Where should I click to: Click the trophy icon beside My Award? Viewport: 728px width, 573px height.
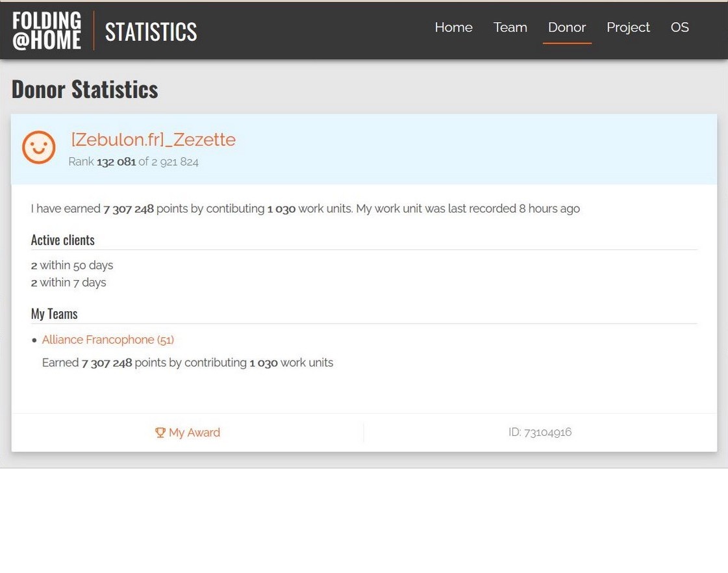click(x=160, y=433)
